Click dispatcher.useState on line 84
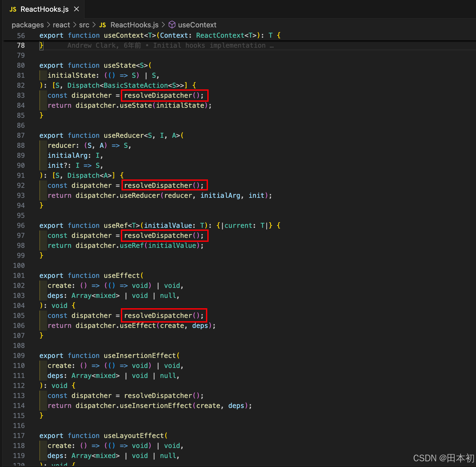The width and height of the screenshot is (476, 467). [114, 105]
